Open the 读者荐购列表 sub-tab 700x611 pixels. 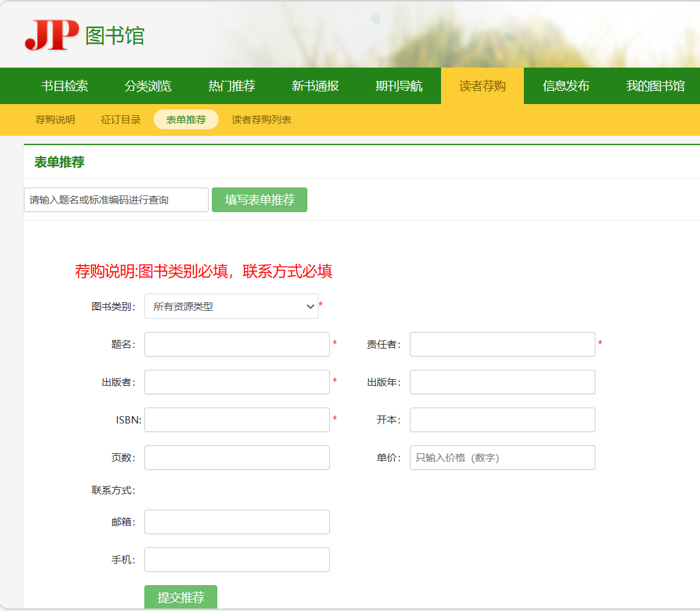coord(261,120)
